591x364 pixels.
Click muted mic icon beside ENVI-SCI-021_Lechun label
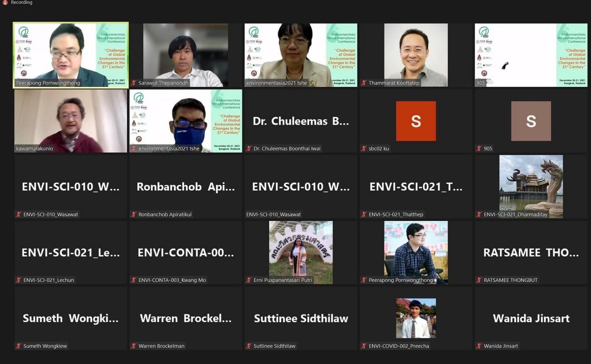[x=19, y=280]
